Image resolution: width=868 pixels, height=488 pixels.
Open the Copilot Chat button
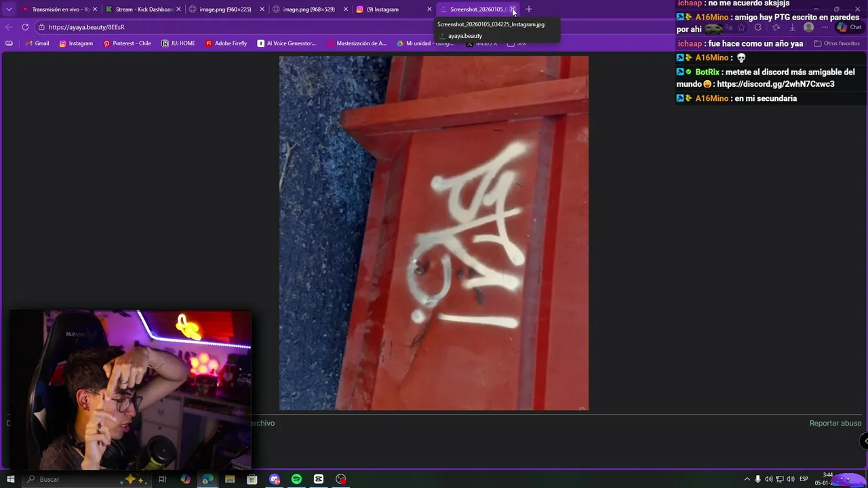[x=850, y=28]
